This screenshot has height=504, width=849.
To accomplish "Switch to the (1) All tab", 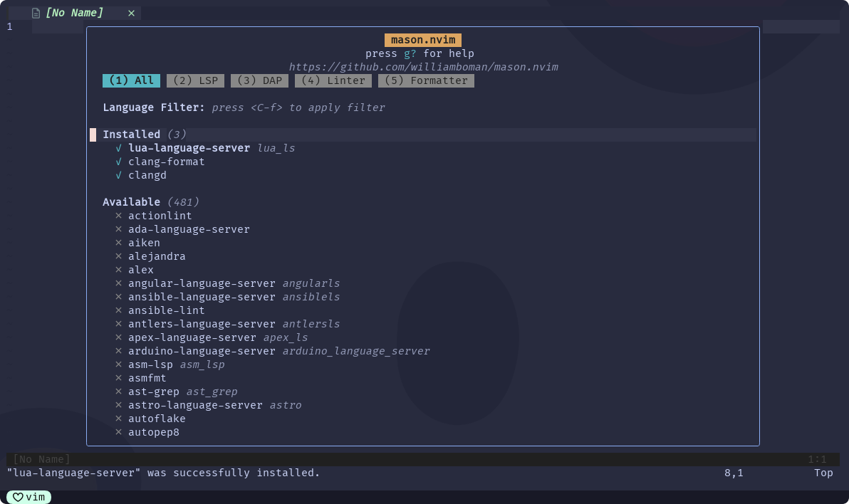I will pos(132,80).
